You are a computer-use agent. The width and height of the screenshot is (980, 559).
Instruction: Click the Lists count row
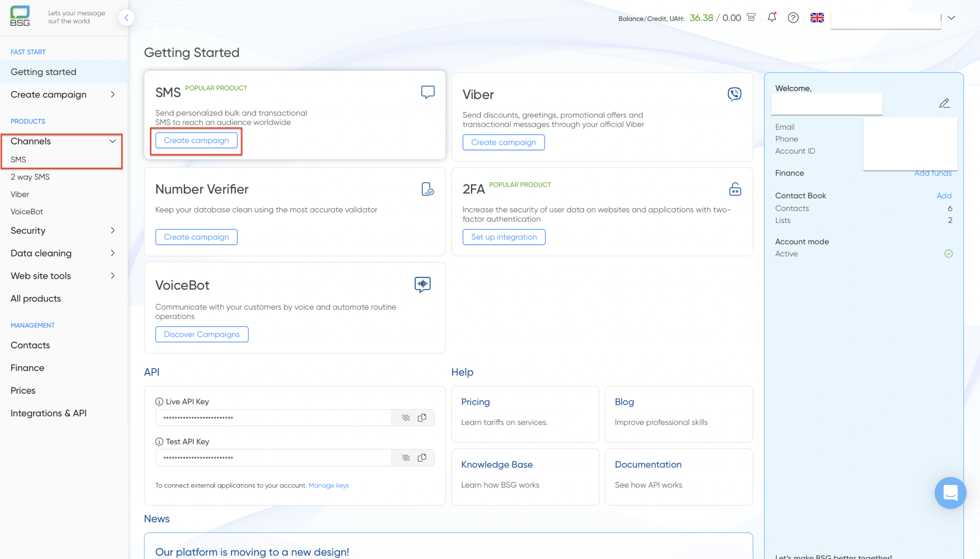(864, 220)
